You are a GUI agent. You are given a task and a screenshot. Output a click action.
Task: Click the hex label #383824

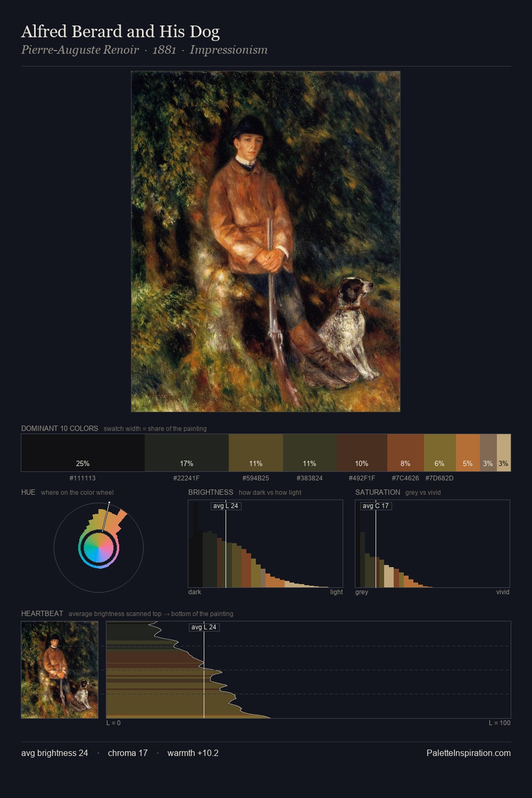(310, 478)
